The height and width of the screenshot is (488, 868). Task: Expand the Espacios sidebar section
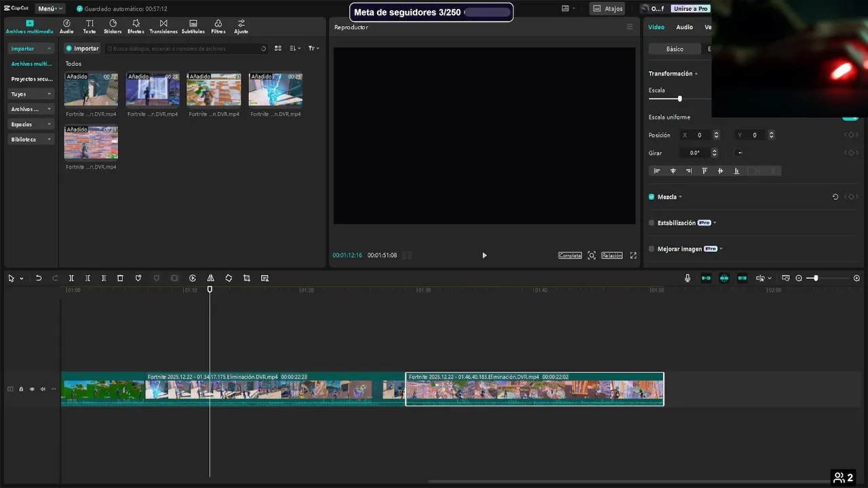click(31, 124)
